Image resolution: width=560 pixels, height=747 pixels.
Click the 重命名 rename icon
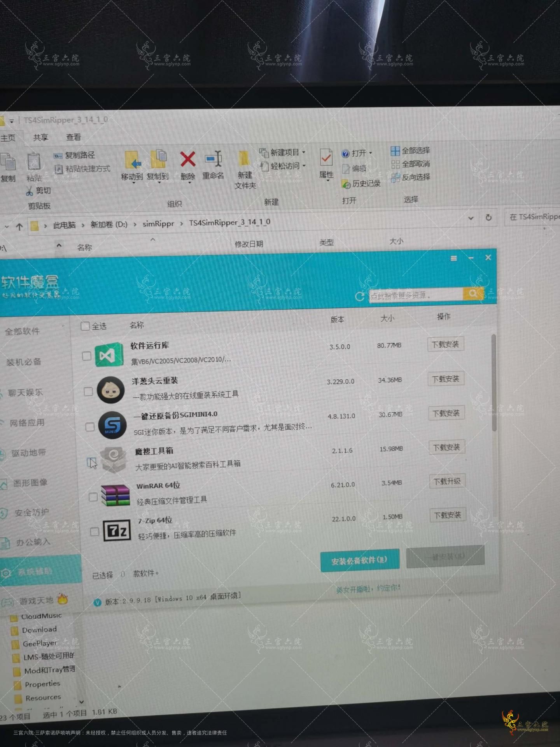(213, 159)
